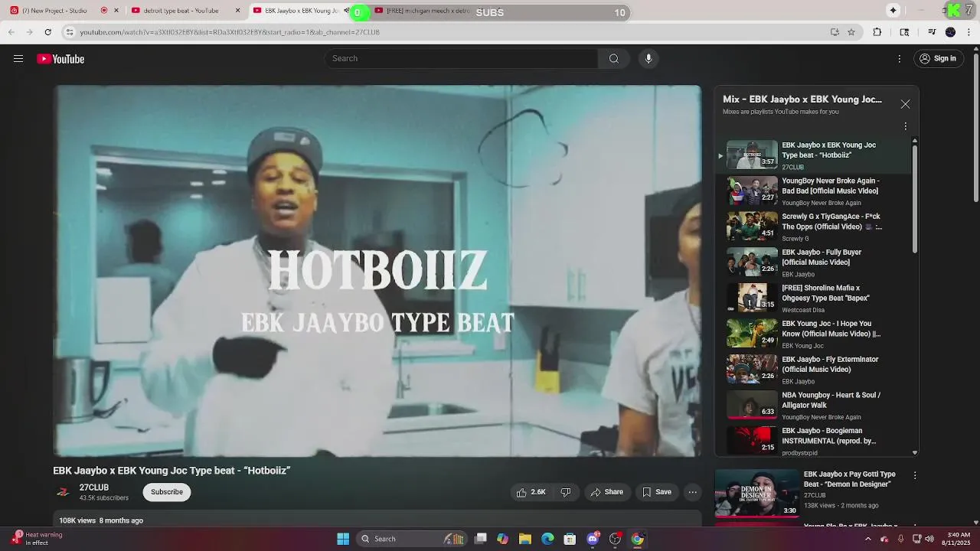Open Chrome media controls icon
This screenshot has height=551, width=980.
(932, 32)
